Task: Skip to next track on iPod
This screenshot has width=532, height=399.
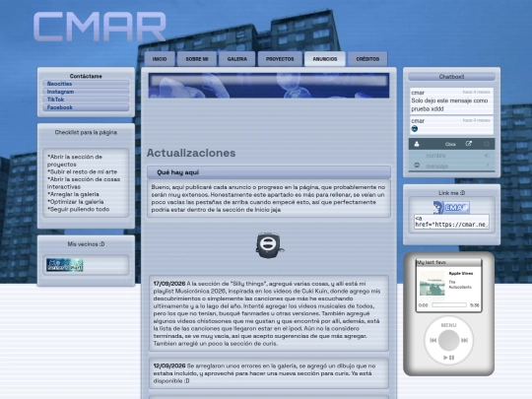Action: point(464,340)
